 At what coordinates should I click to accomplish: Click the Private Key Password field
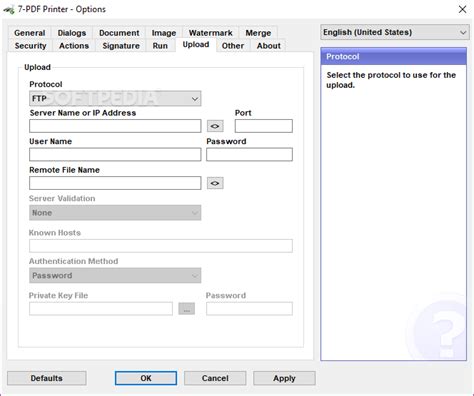[249, 309]
